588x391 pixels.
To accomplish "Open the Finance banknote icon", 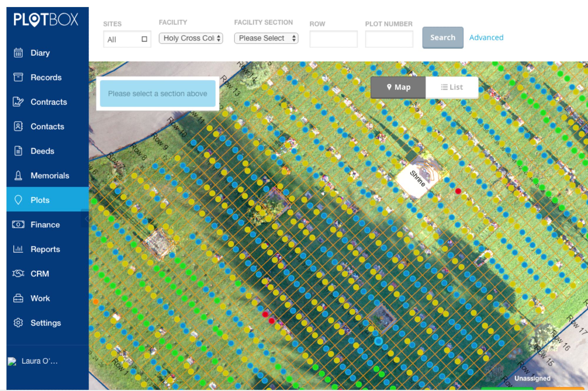I will click(18, 224).
